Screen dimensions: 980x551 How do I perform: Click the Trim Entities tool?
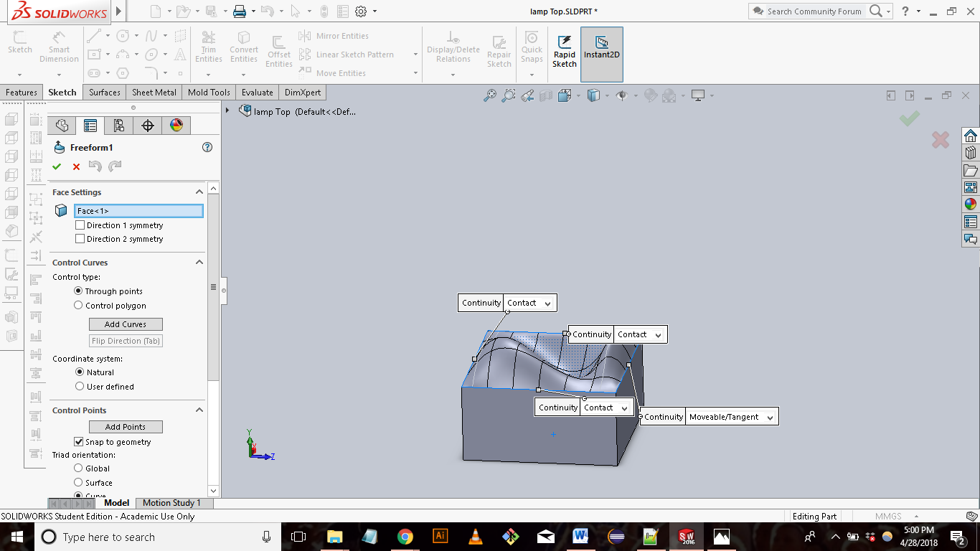[x=209, y=47]
